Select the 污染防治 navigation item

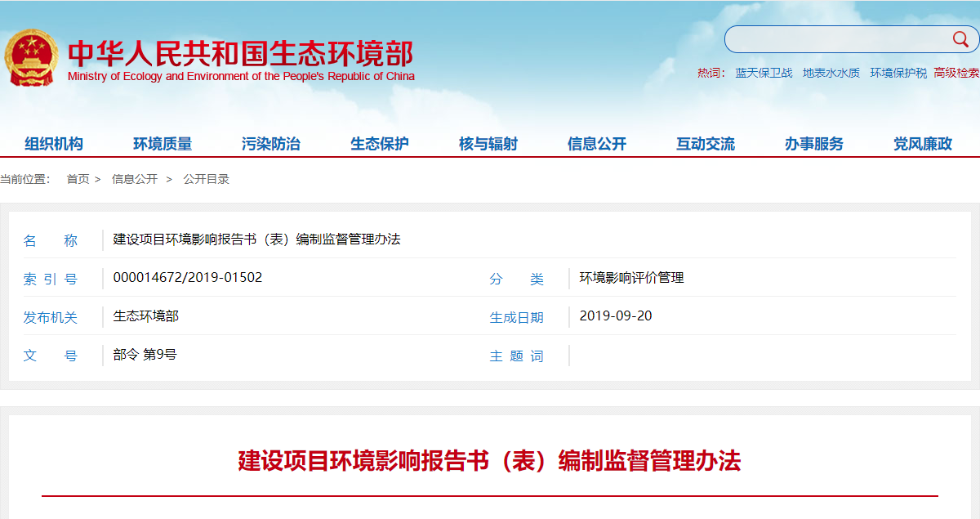[271, 144]
